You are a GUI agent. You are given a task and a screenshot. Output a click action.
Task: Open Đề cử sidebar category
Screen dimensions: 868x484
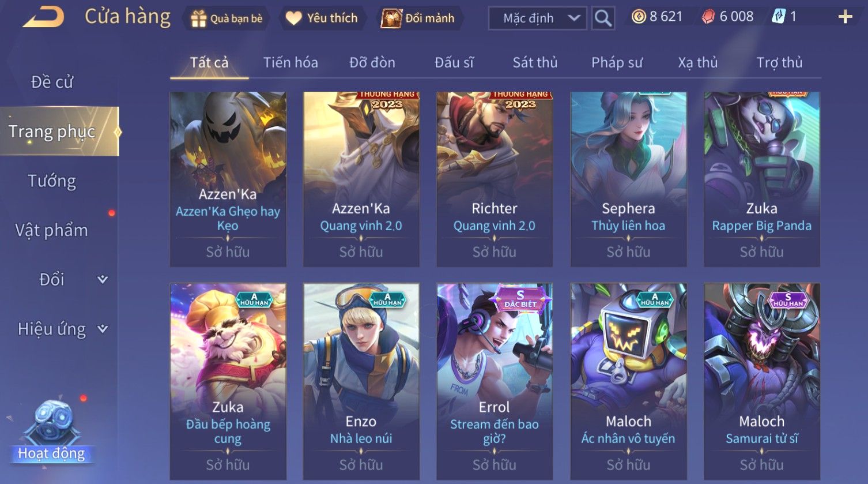tap(52, 82)
